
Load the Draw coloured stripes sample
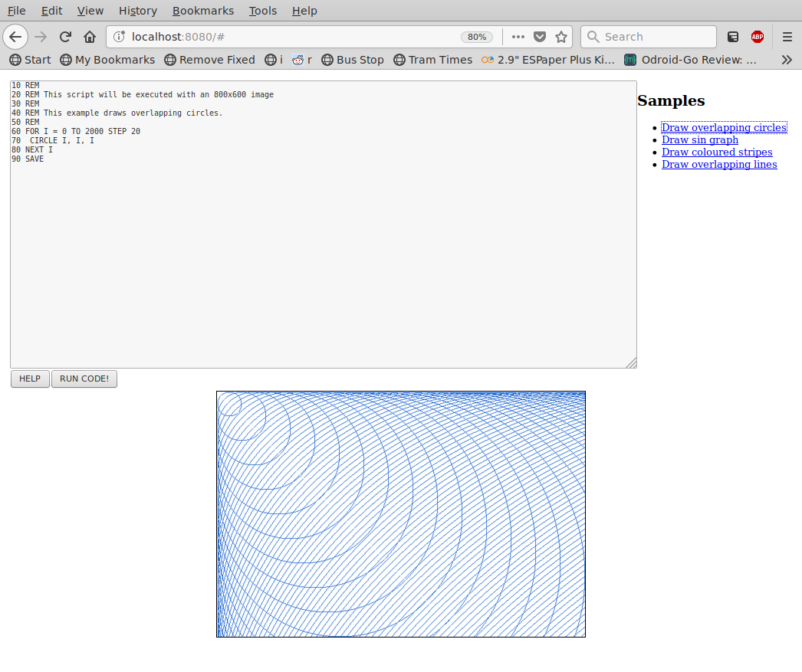(717, 152)
